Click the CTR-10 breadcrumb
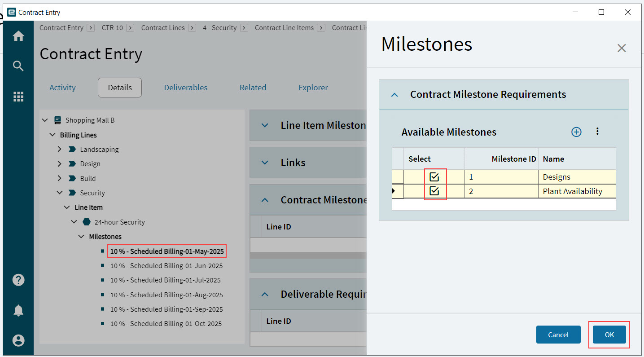Viewport: 644px width, 357px height. (x=112, y=28)
